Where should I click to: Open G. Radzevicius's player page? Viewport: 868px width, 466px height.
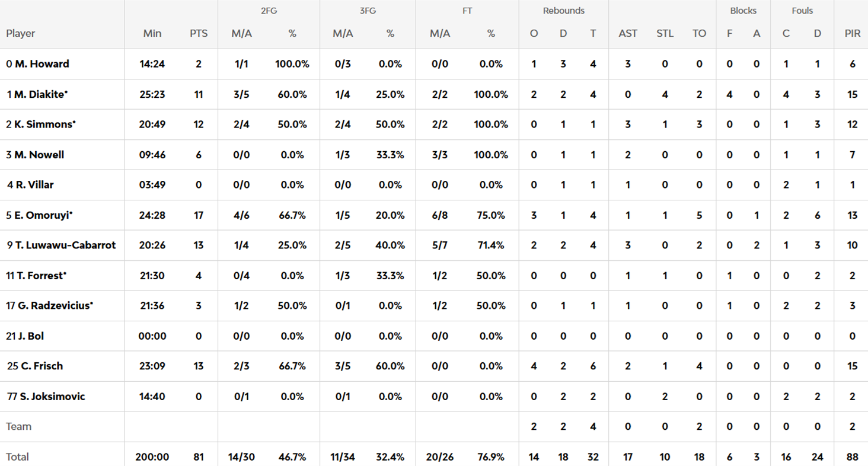point(53,306)
